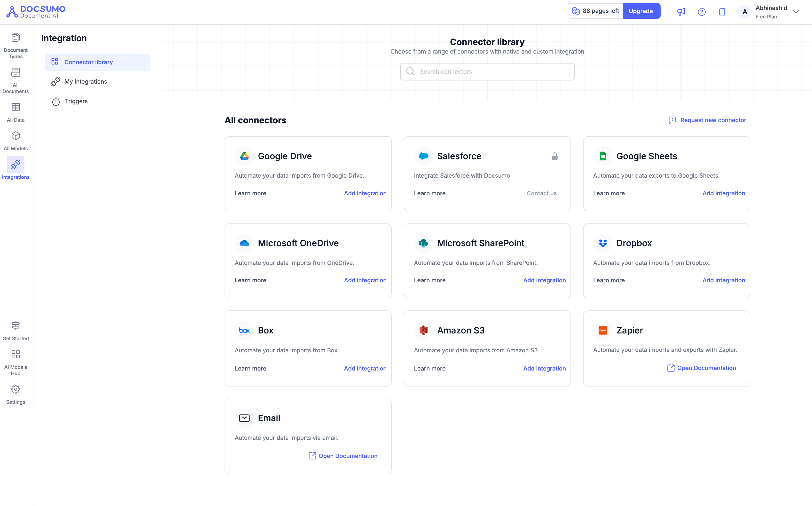Click the All connectors heading
812x506 pixels.
(255, 120)
